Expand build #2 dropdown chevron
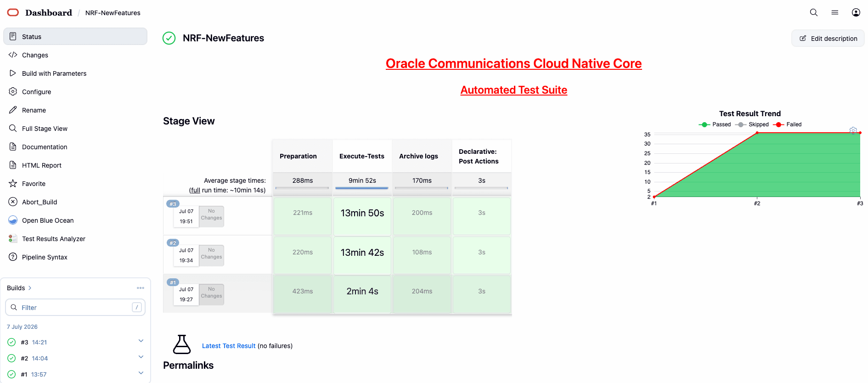The height and width of the screenshot is (383, 868). 141,357
